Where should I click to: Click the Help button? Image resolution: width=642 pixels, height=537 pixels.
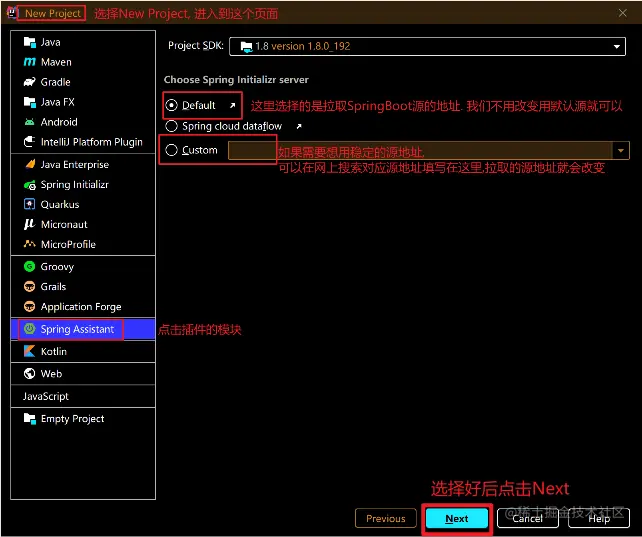[x=599, y=519]
